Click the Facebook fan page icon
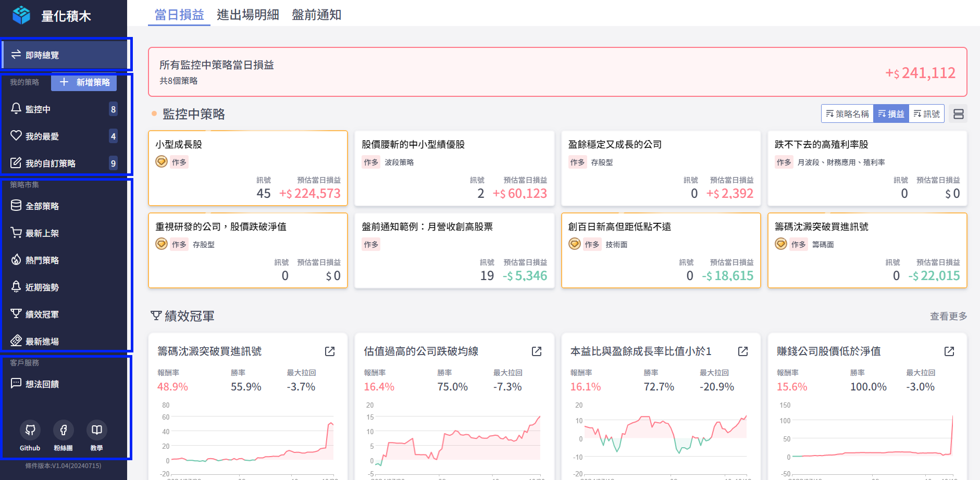This screenshot has height=480, width=980. pyautogui.click(x=64, y=430)
